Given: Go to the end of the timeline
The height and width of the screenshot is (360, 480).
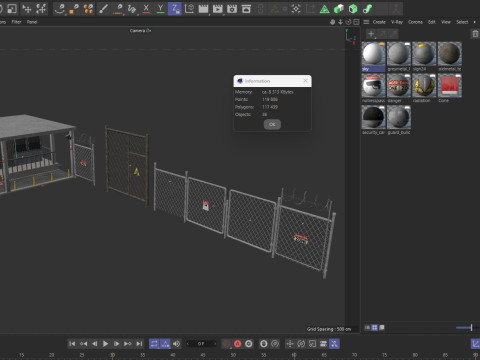Looking at the screenshot, I should pyautogui.click(x=139, y=344).
